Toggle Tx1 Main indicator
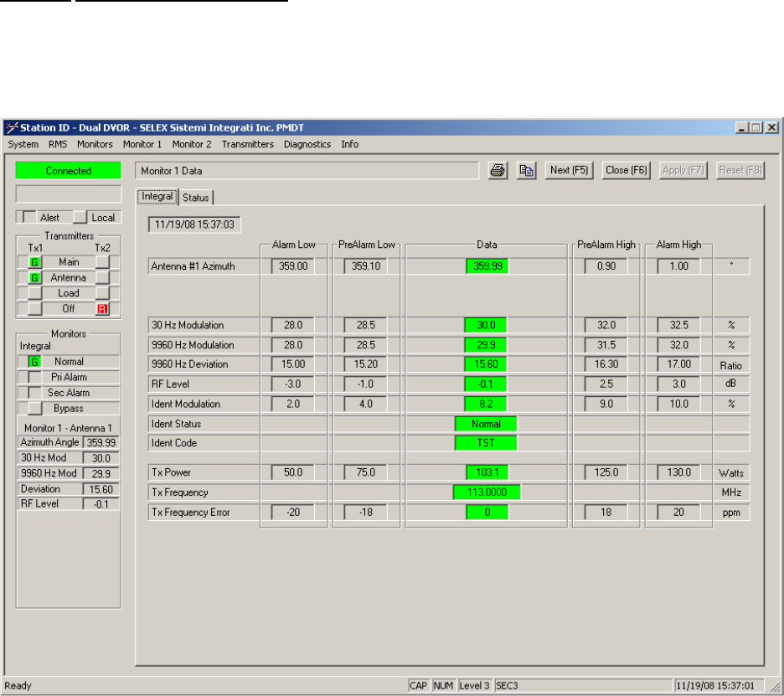 pos(34,262)
